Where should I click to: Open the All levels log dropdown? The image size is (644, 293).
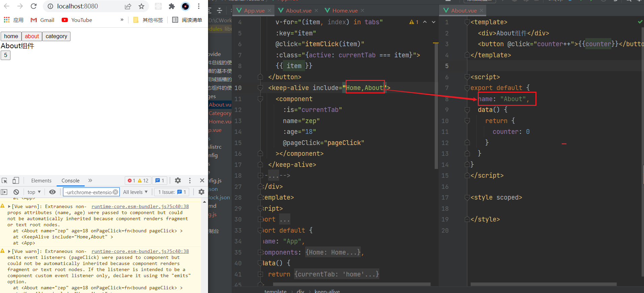[x=135, y=192]
